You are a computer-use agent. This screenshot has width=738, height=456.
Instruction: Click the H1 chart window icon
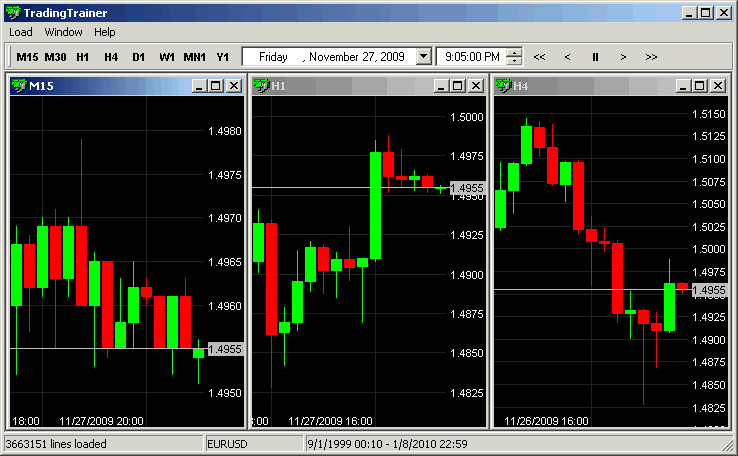(x=262, y=86)
